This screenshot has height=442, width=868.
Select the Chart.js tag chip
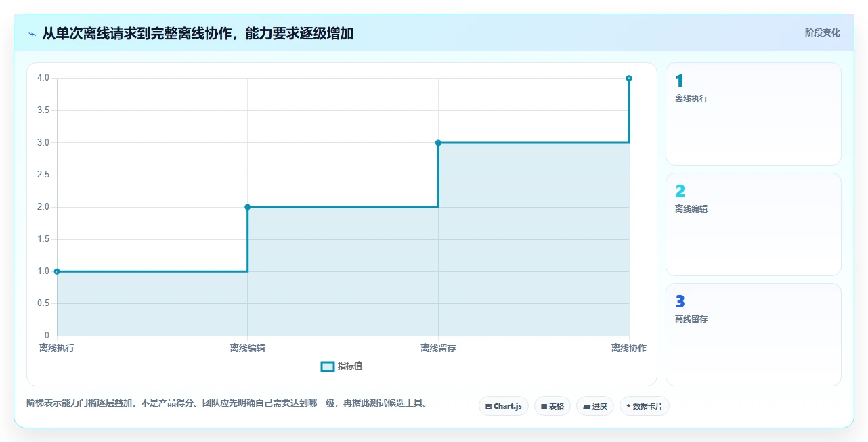click(503, 406)
